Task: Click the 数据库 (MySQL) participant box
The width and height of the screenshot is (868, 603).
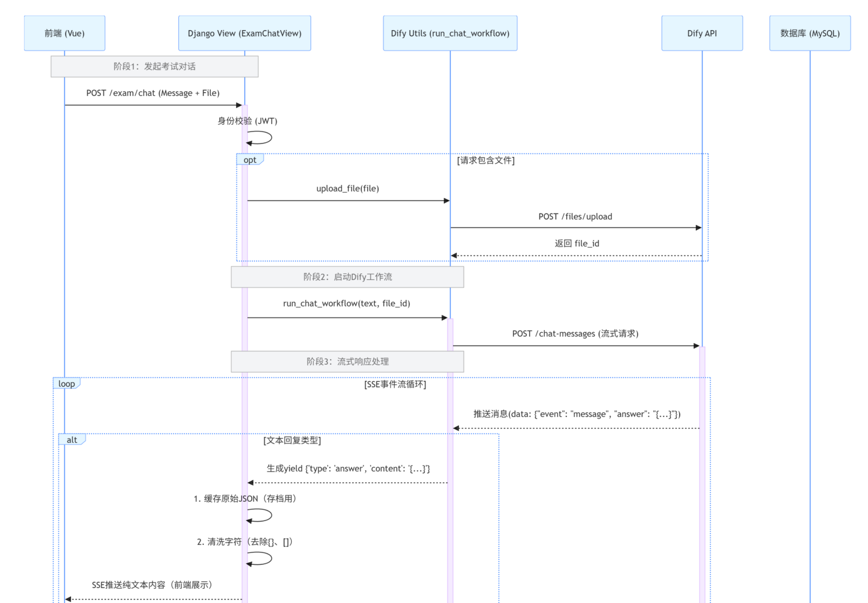Action: pos(810,33)
